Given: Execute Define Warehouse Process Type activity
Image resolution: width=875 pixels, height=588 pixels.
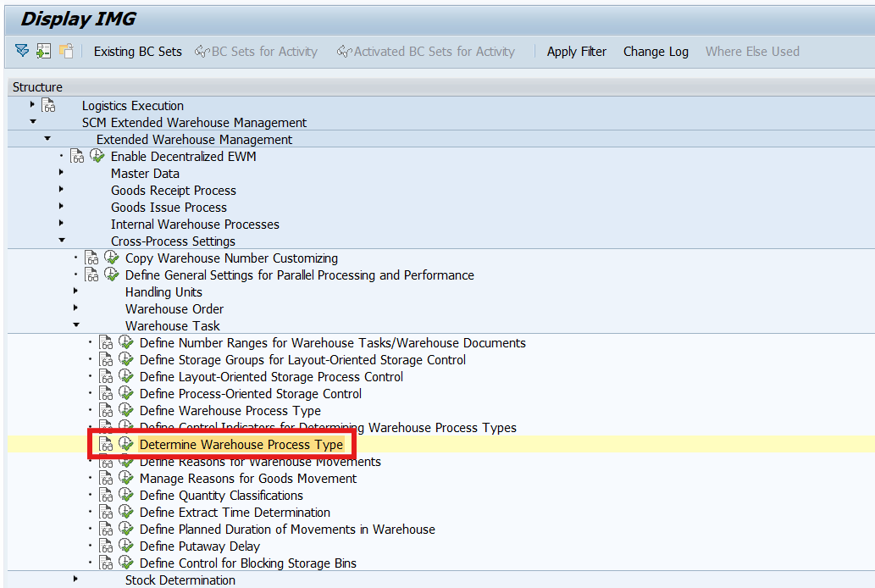Looking at the screenshot, I should (x=126, y=410).
